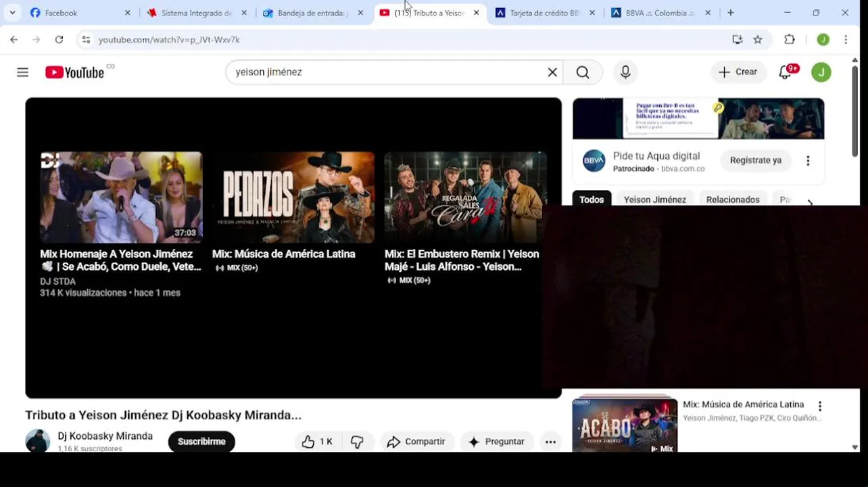The width and height of the screenshot is (868, 487).
Task: Click the Mix: Música de América Latina endscreen title
Action: pyautogui.click(x=283, y=254)
